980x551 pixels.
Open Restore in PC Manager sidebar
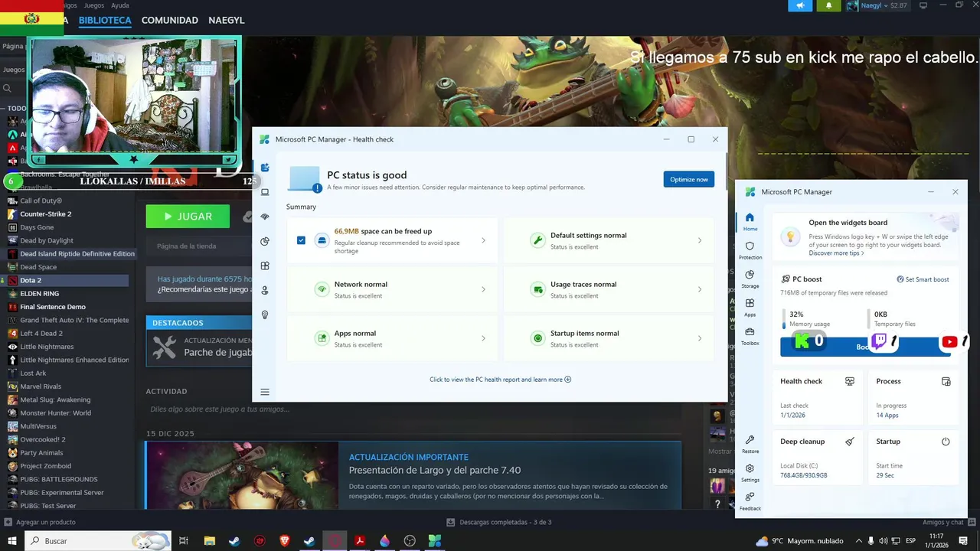pyautogui.click(x=750, y=444)
